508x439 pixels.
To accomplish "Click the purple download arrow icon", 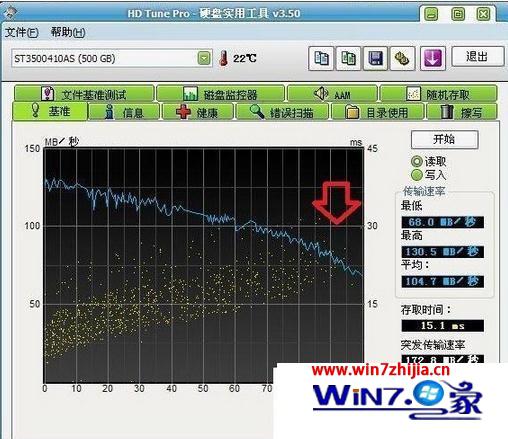I will pyautogui.click(x=433, y=59).
